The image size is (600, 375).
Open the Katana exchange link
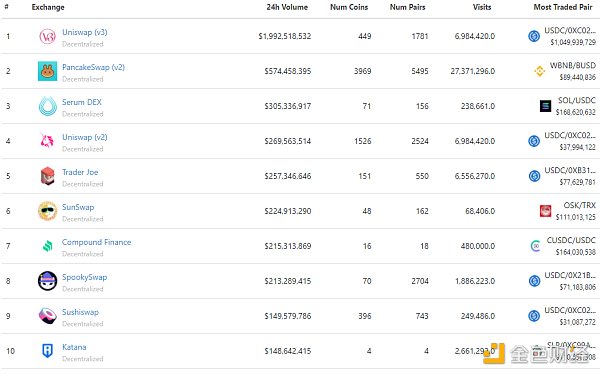point(74,347)
